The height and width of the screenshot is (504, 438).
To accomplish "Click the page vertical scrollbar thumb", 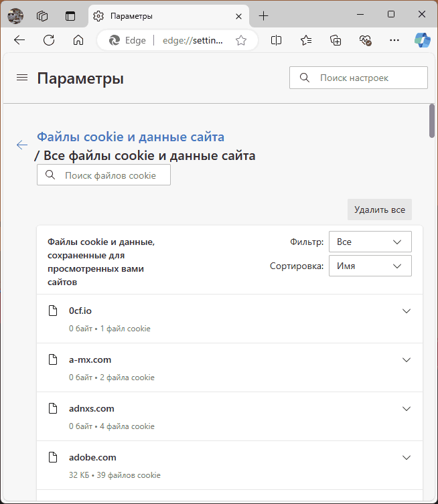I will click(x=431, y=121).
